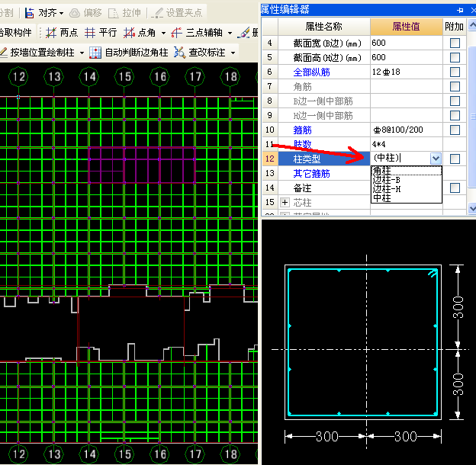This screenshot has height=465, width=476.
Task: Choose 边柱-H from the column type list
Action: (406, 189)
